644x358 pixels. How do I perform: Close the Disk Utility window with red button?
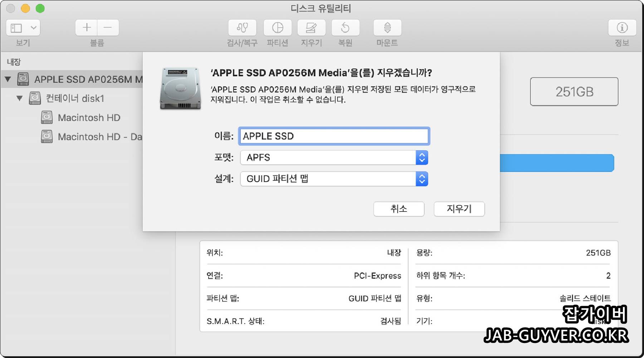click(x=10, y=8)
